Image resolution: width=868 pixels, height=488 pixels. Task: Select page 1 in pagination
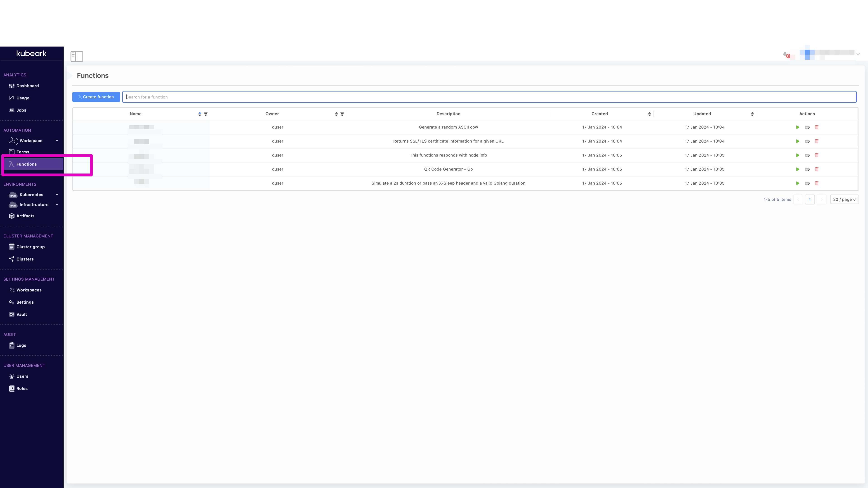tap(809, 200)
